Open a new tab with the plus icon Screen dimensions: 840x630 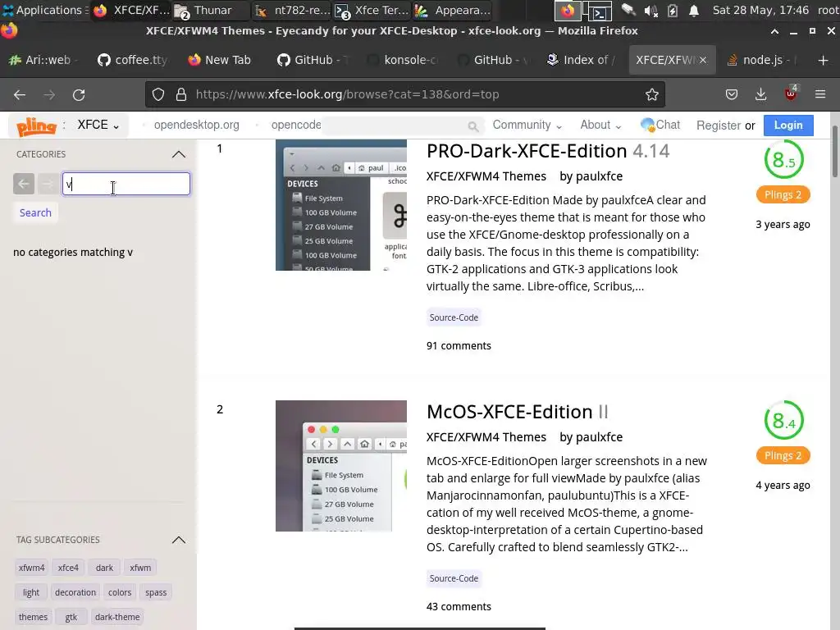pyautogui.click(x=824, y=61)
